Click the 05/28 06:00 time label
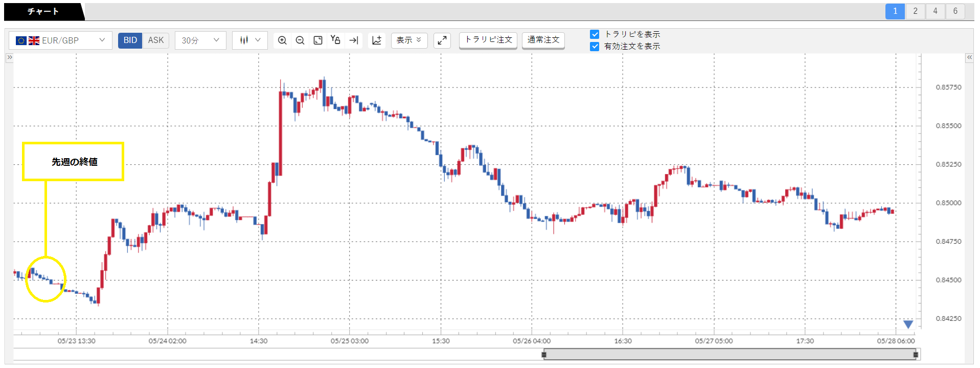 pos(896,341)
